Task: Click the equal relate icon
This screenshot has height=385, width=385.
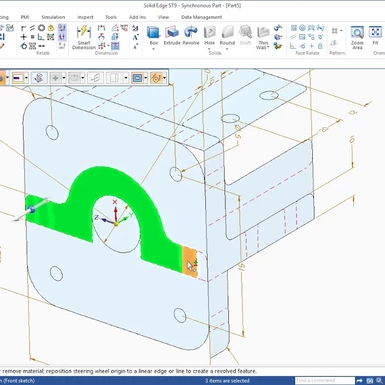Action: 32,37
